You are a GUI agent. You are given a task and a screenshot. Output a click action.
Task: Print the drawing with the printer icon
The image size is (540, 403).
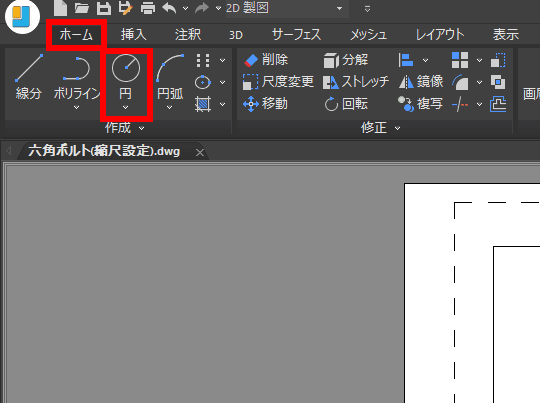click(x=148, y=8)
